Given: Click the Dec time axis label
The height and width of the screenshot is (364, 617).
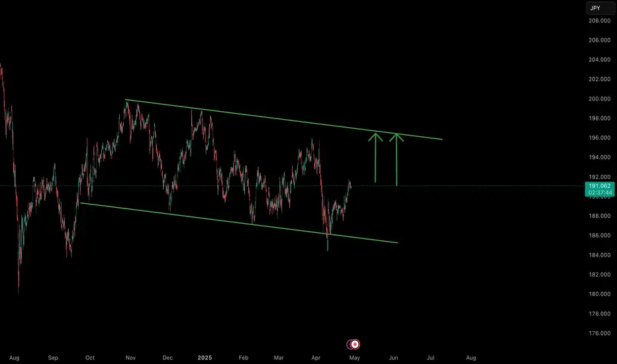Looking at the screenshot, I should click(167, 357).
